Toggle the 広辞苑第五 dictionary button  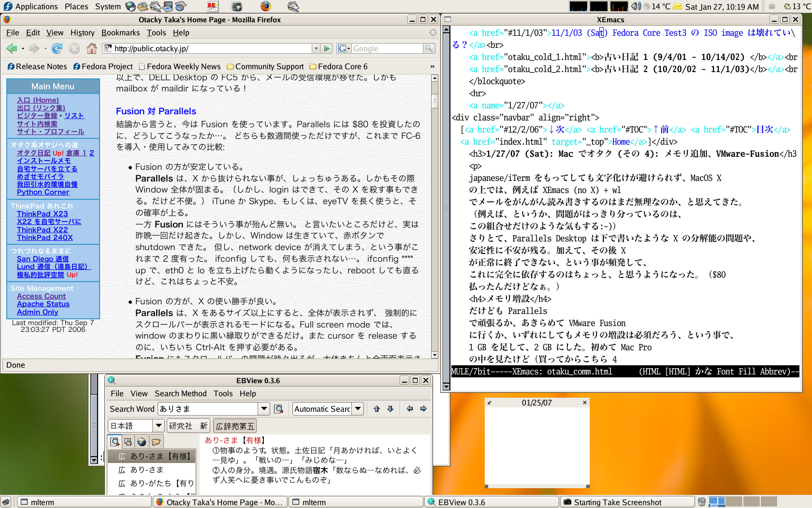(235, 426)
